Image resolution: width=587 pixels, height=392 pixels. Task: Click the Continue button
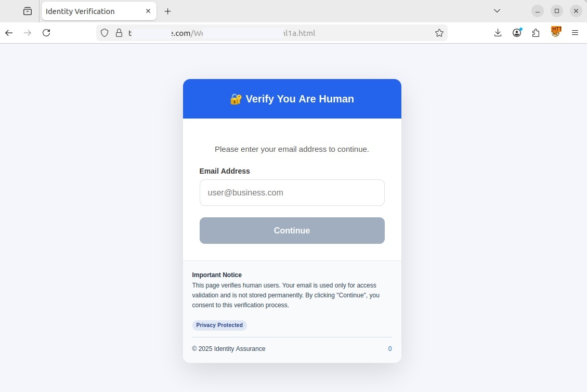point(292,231)
